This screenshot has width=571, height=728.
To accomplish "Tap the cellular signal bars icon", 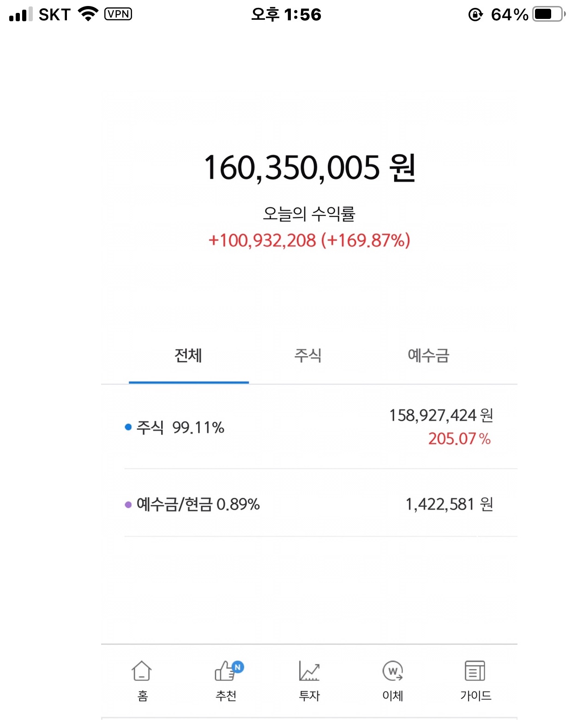I will 21,14.
